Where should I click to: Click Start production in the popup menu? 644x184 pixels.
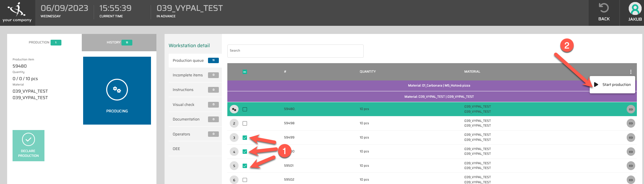(x=613, y=85)
